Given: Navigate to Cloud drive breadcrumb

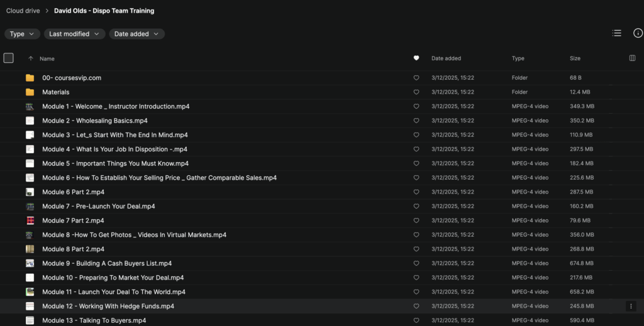Looking at the screenshot, I should [24, 11].
